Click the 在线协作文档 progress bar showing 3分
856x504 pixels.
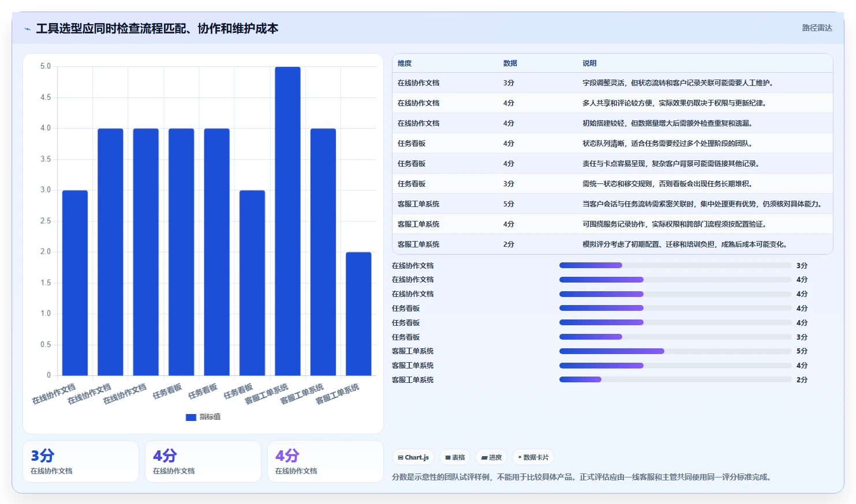pyautogui.click(x=675, y=265)
